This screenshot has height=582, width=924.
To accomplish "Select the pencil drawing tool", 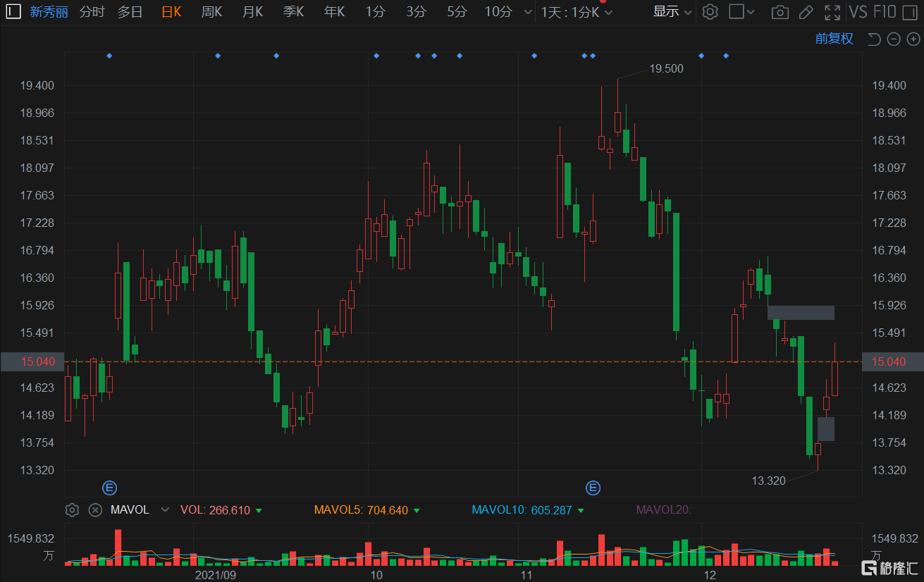I will point(806,12).
